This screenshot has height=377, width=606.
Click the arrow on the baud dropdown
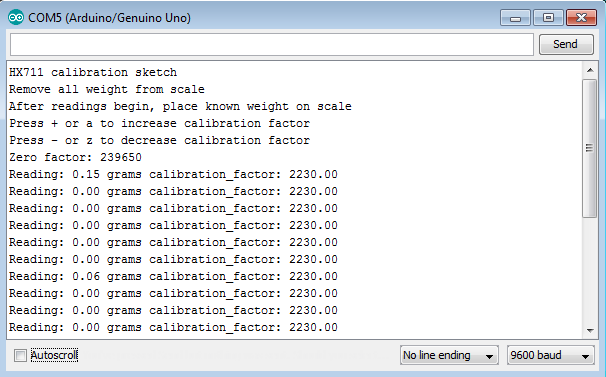click(585, 356)
